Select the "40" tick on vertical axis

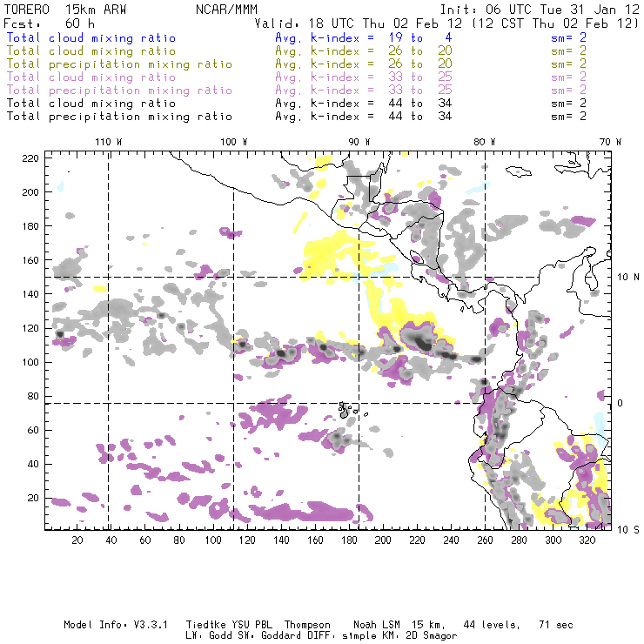[33, 464]
